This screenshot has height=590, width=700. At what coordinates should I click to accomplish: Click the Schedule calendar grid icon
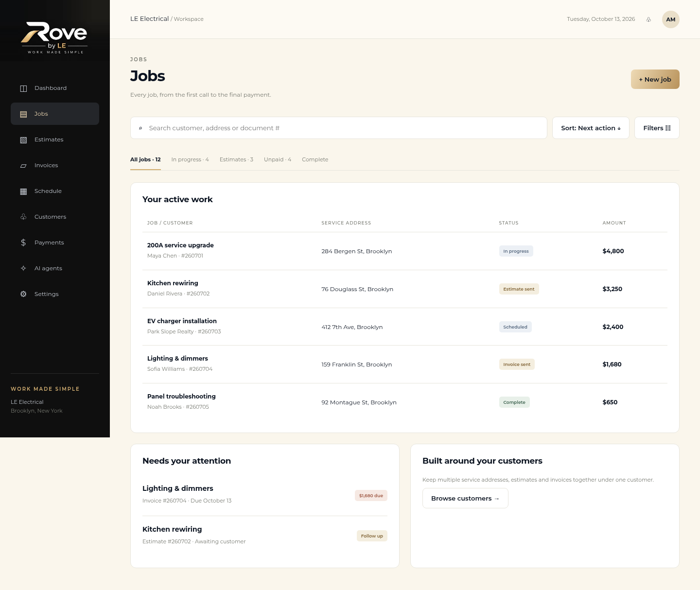23,191
